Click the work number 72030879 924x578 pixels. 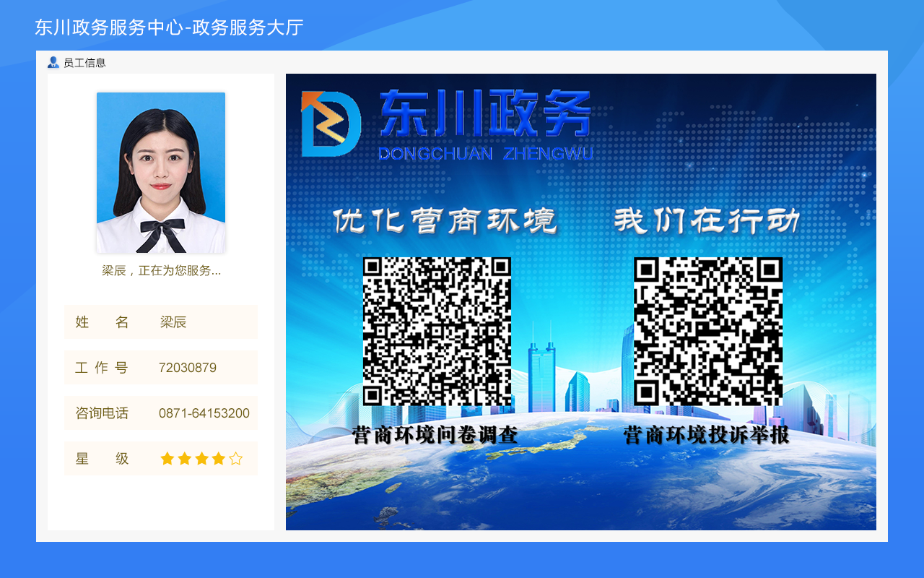(x=188, y=368)
